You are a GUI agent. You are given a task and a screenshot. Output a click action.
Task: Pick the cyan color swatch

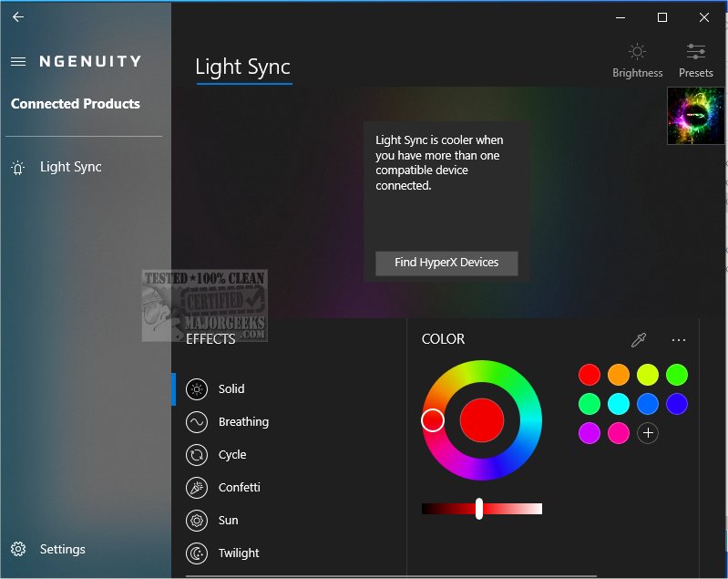point(619,404)
